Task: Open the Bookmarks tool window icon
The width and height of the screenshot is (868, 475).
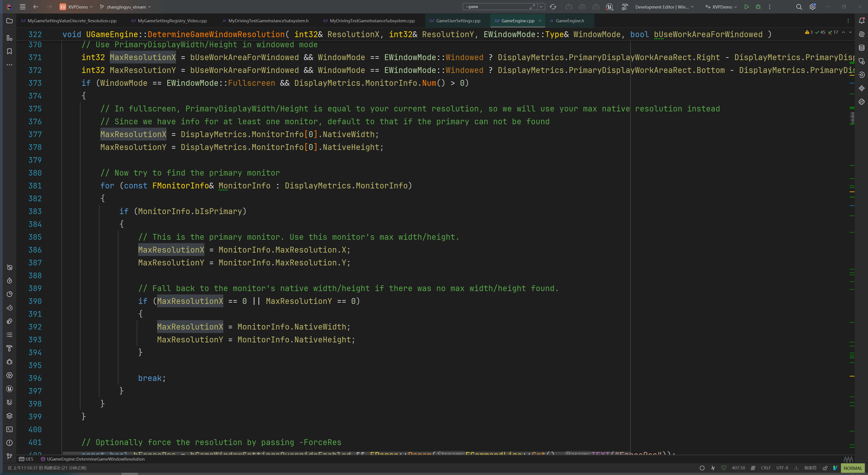Action: pos(9,51)
